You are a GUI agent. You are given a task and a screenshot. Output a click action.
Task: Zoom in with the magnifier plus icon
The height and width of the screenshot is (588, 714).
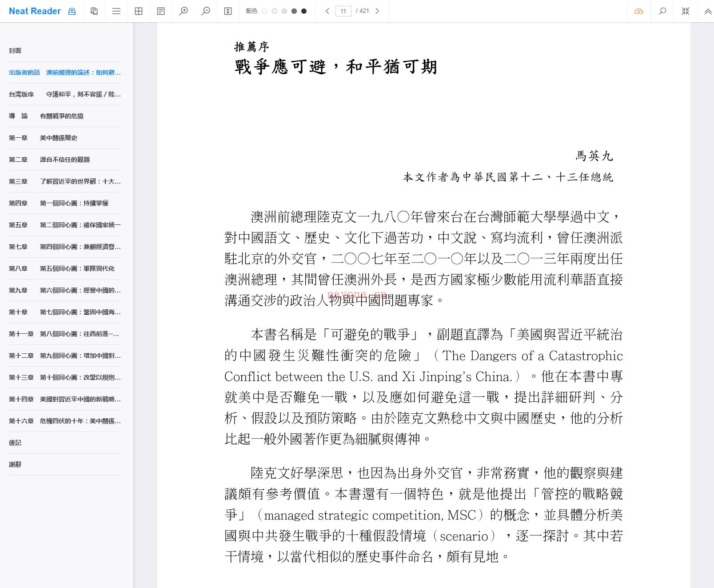click(183, 11)
